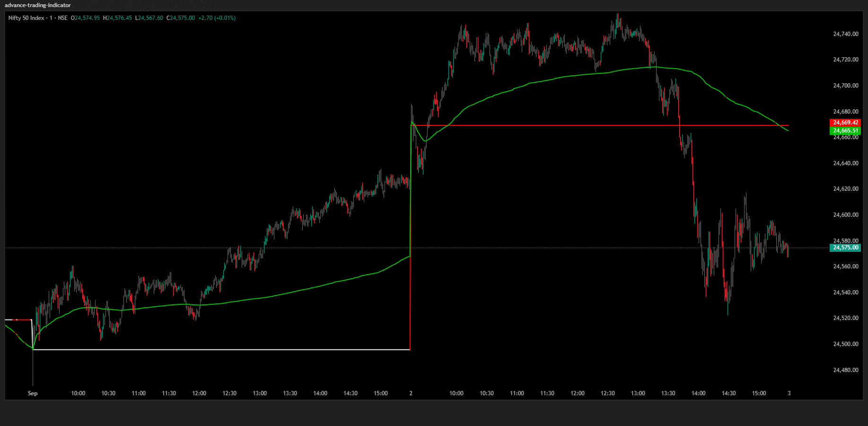Click the percentage change +2.70 (+0.01%)
The image size is (868, 426).
coord(217,18)
